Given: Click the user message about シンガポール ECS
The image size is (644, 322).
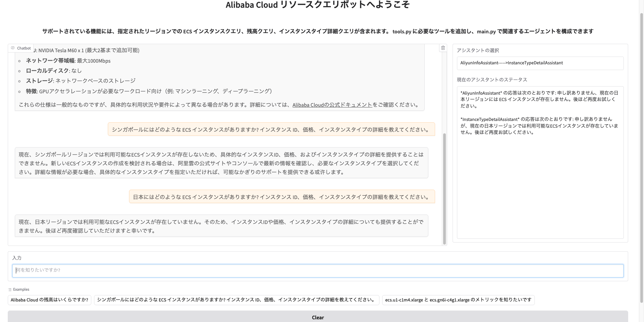Looking at the screenshot, I should click(x=271, y=129).
